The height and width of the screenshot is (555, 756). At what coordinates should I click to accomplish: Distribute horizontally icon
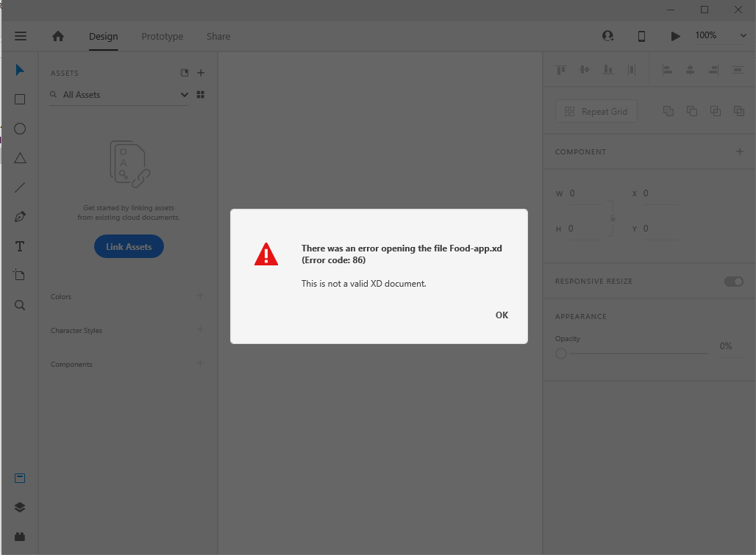coord(632,70)
